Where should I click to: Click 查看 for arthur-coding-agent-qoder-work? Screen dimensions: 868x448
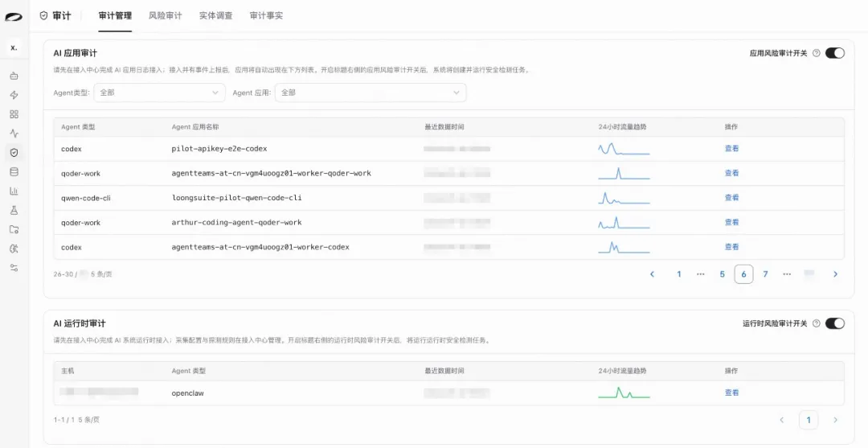[x=732, y=222]
